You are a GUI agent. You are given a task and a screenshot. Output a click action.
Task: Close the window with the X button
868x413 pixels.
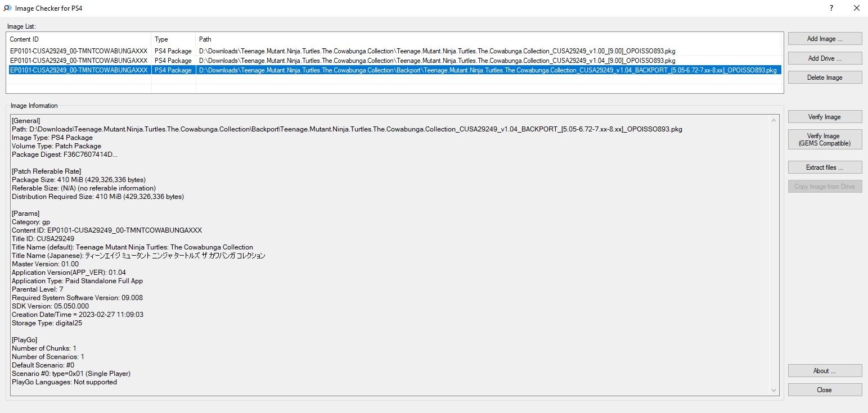coord(856,8)
